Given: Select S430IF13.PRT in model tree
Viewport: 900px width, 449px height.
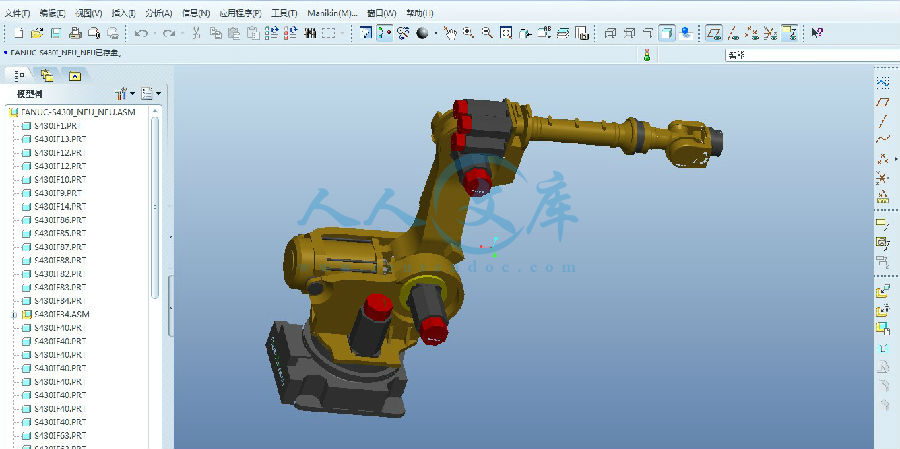Looking at the screenshot, I should 58,139.
